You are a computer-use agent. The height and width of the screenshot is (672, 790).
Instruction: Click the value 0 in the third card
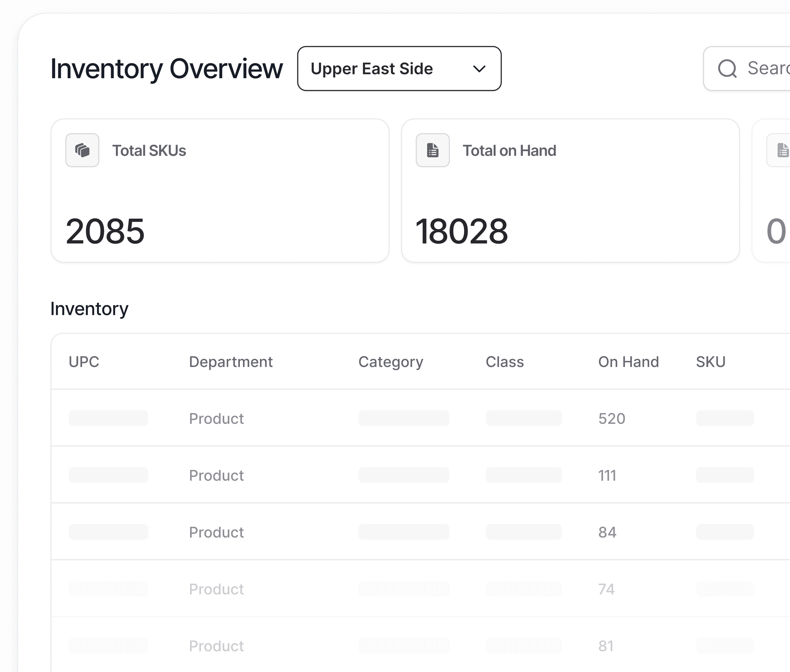pos(776,231)
